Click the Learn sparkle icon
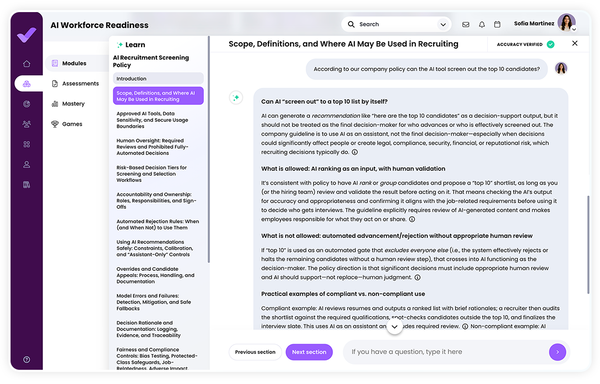Image resolution: width=600 pixels, height=384 pixels. click(x=119, y=45)
